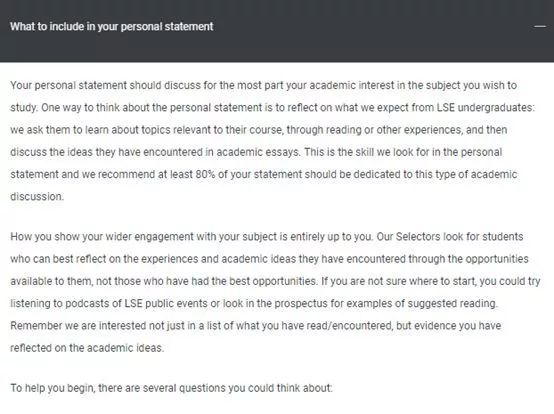Screen dimensions: 554x414
Task: Click the 'What to include in your personal statement' heading
Action: click(x=112, y=26)
